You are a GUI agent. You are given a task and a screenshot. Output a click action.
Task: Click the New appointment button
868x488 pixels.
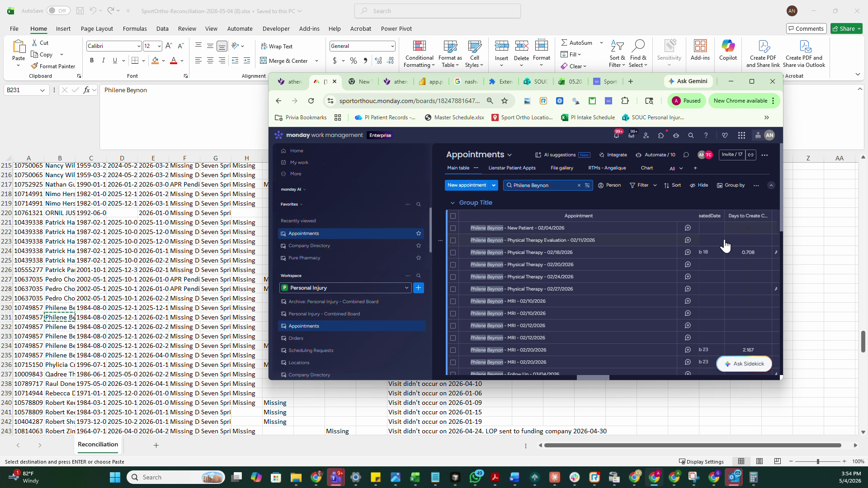[467, 185]
